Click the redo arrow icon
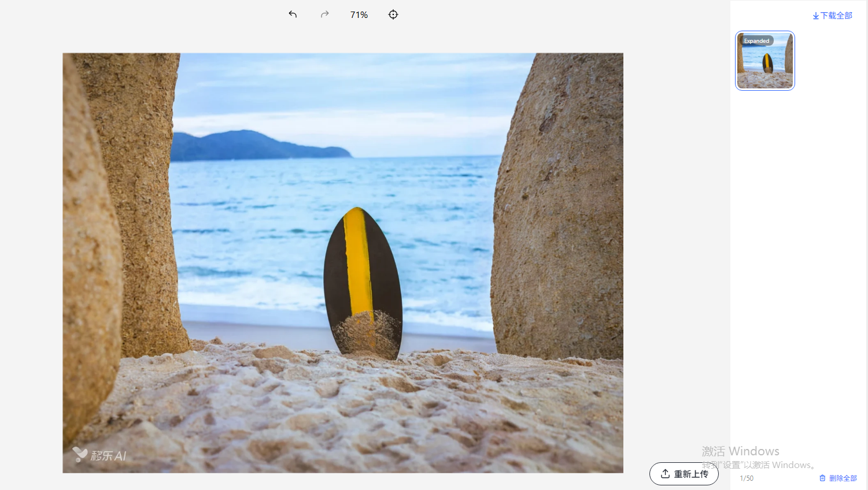The height and width of the screenshot is (490, 868). click(325, 14)
